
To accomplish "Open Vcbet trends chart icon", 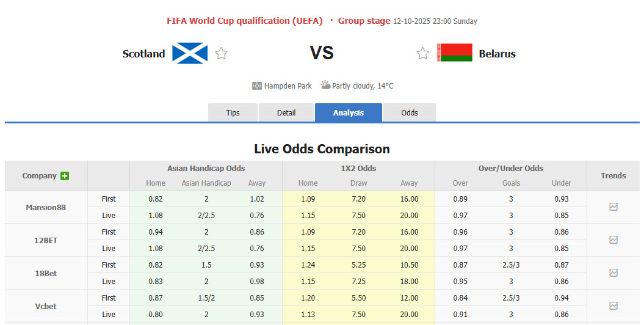I will (x=613, y=306).
